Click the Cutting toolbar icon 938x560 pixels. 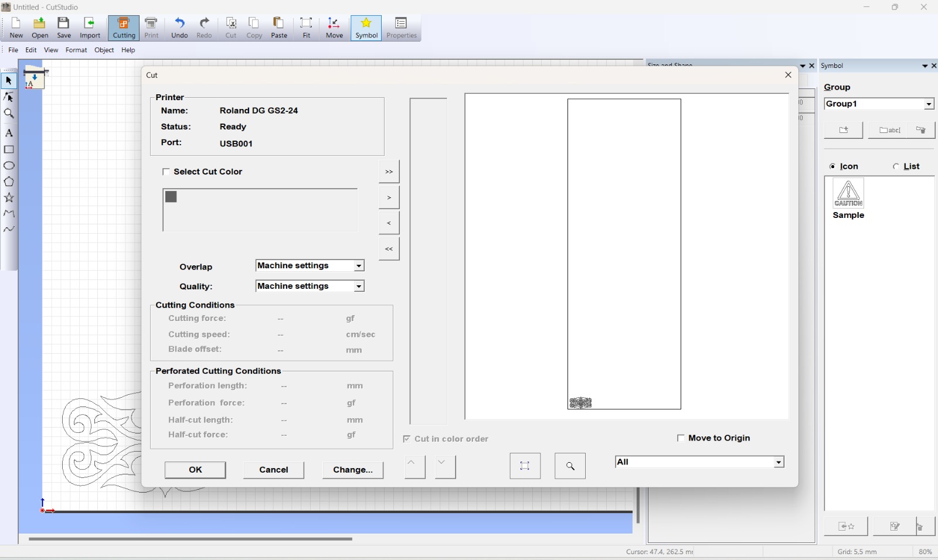click(124, 28)
